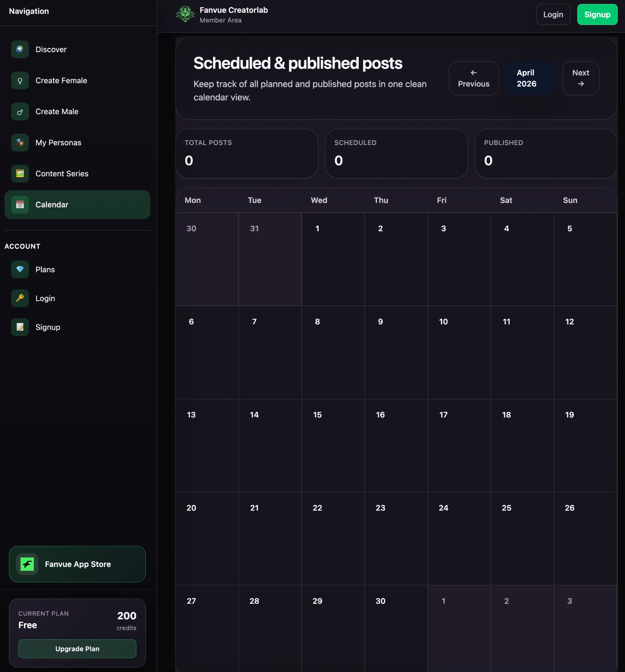Viewport: 625px width, 672px height.
Task: Click the Wed column header
Action: click(x=319, y=200)
